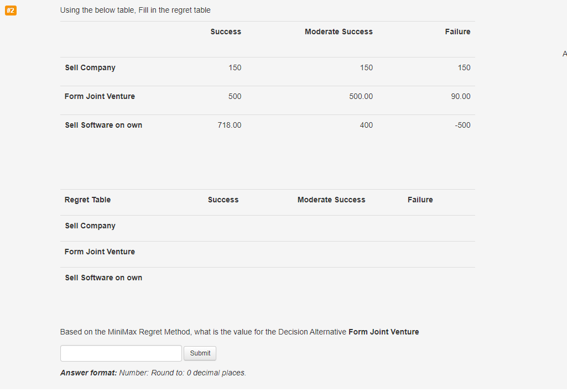
Task: Click the answer input field
Action: pyautogui.click(x=121, y=353)
